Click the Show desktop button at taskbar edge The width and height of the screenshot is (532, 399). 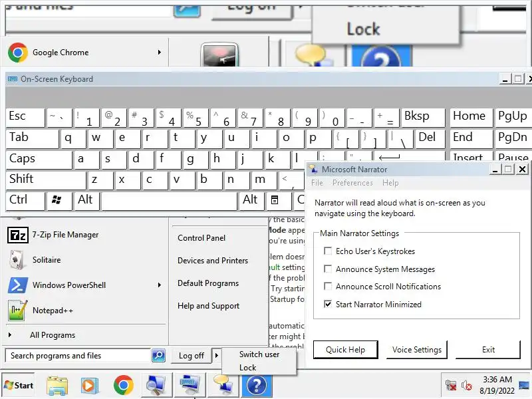click(x=524, y=385)
